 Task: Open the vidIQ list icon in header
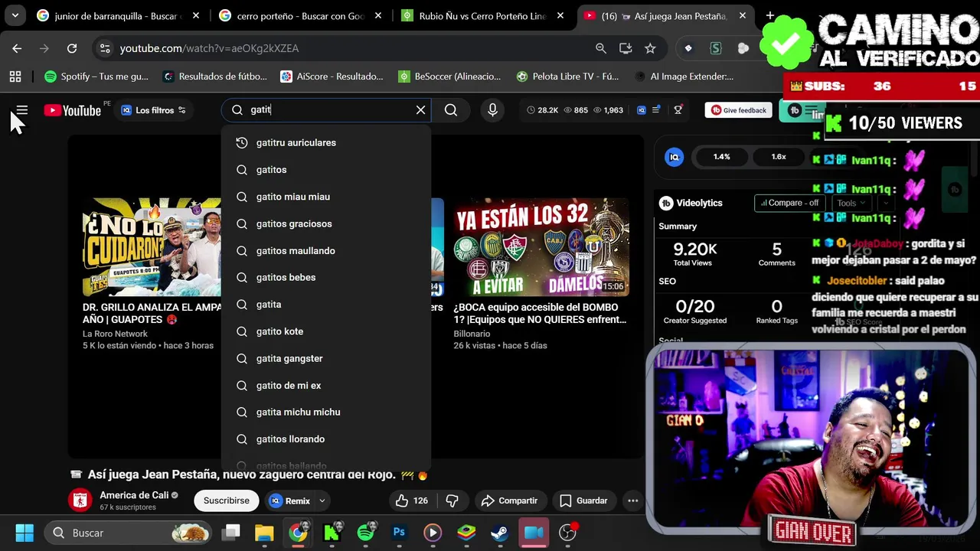tap(655, 110)
